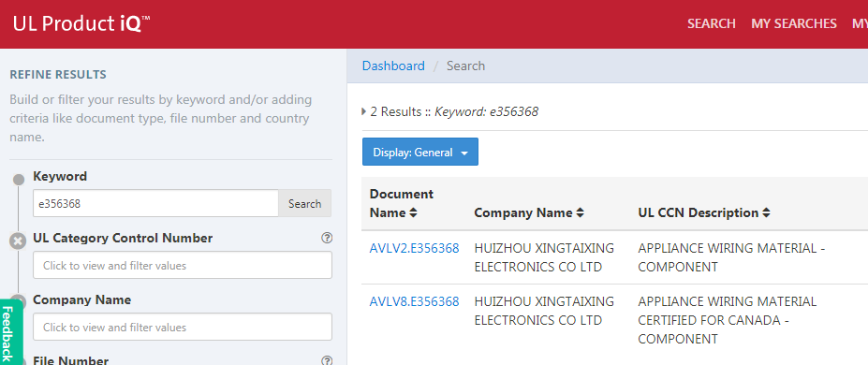
Task: Click the Search breadcrumb text
Action: [465, 66]
